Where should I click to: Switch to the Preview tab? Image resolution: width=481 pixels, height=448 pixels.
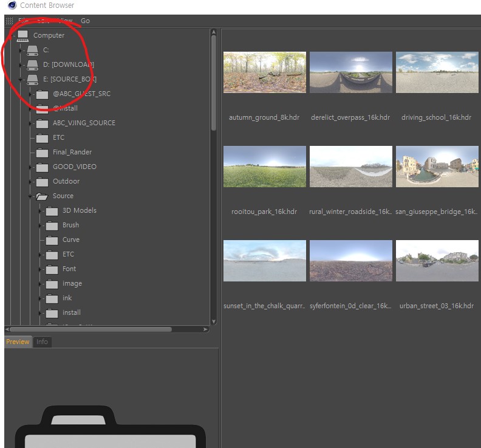[18, 342]
